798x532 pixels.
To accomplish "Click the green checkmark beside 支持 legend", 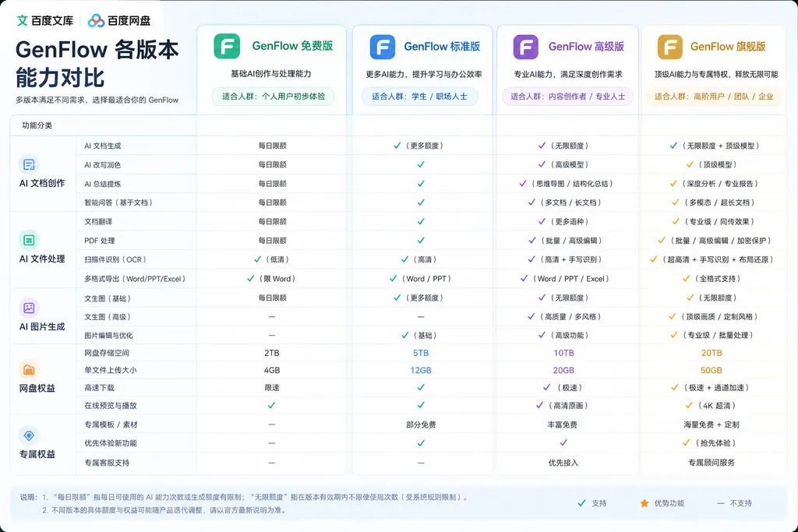I will pos(581,503).
